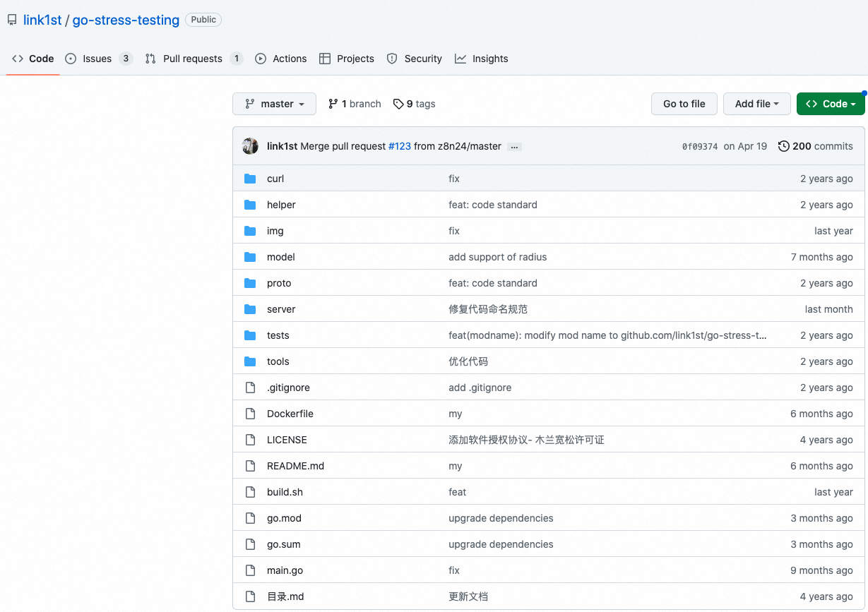Viewport: 868px width, 612px height.
Task: View the 200 commits history
Action: (x=816, y=146)
